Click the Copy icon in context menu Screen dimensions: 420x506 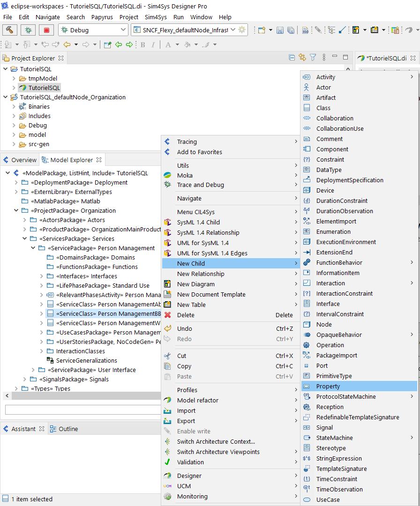167,366
